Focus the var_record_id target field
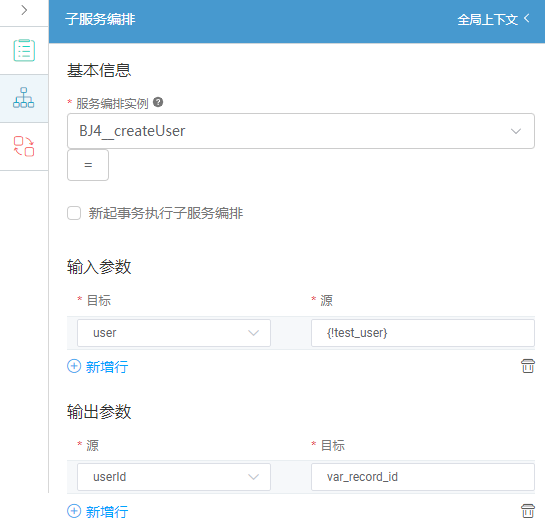 423,477
